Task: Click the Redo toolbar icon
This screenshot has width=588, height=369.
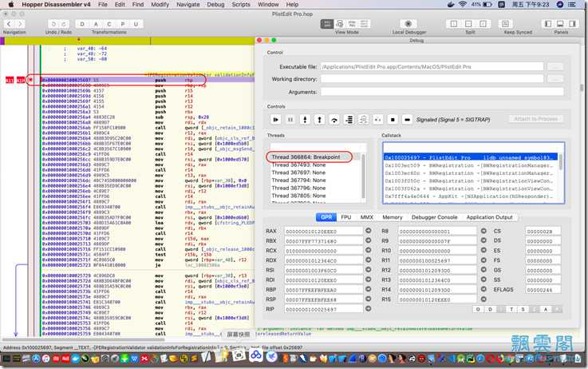Action: coord(64,24)
